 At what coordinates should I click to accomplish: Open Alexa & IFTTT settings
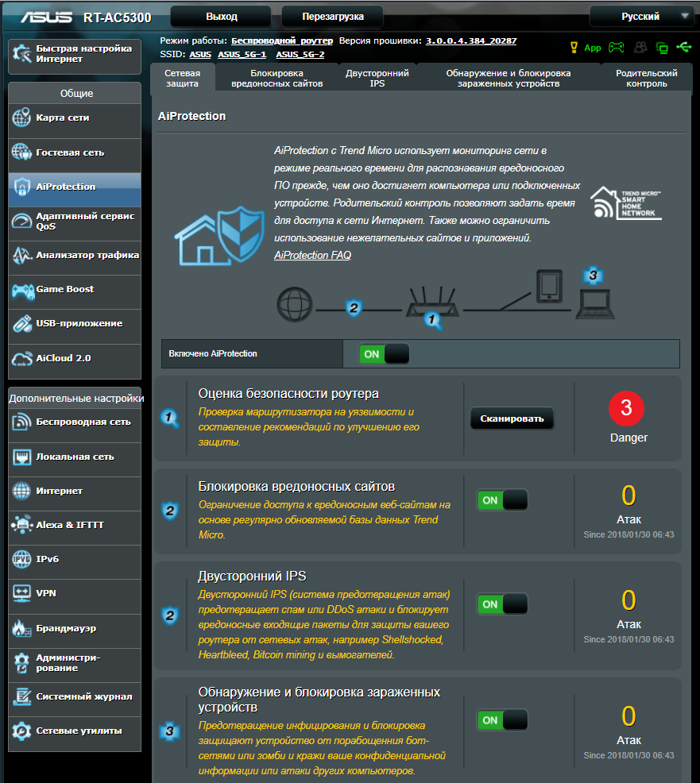tap(75, 525)
